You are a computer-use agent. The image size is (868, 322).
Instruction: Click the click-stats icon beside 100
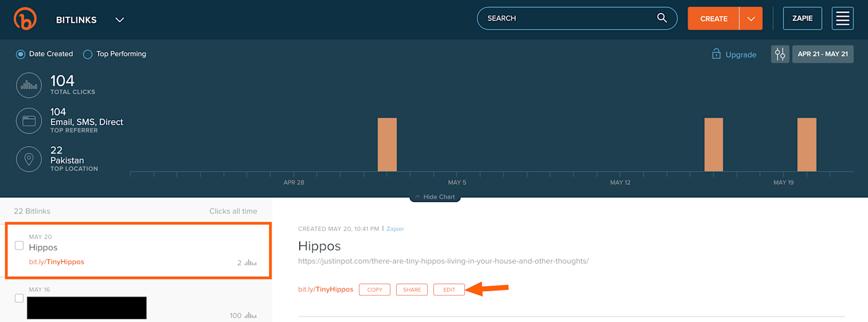pos(250,315)
